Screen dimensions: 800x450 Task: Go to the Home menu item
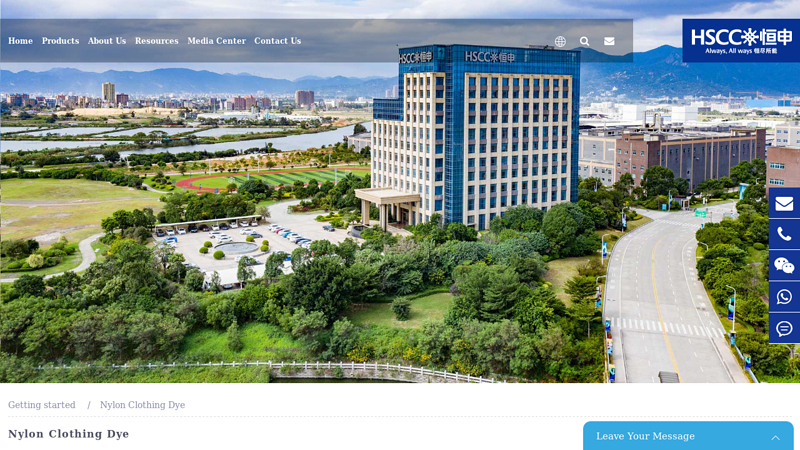click(20, 41)
